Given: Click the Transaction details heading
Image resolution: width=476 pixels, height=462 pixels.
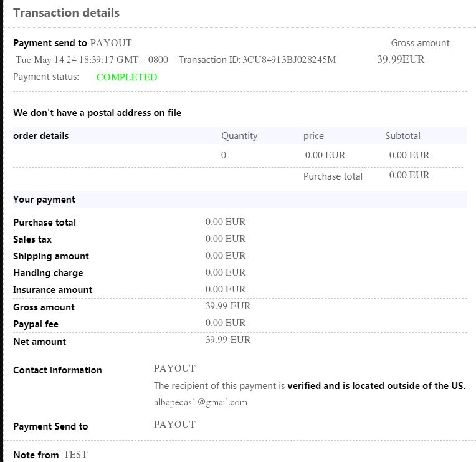Looking at the screenshot, I should [x=66, y=12].
